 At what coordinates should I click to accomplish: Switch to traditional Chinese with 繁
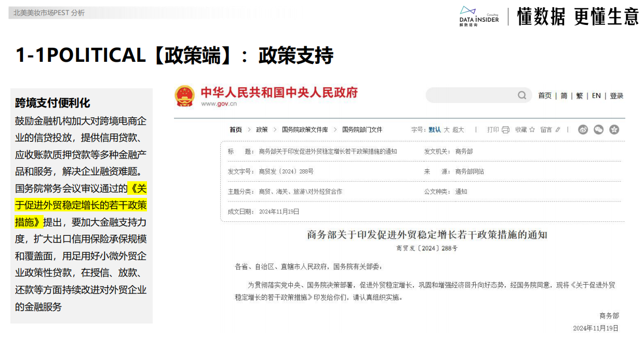[x=580, y=96]
